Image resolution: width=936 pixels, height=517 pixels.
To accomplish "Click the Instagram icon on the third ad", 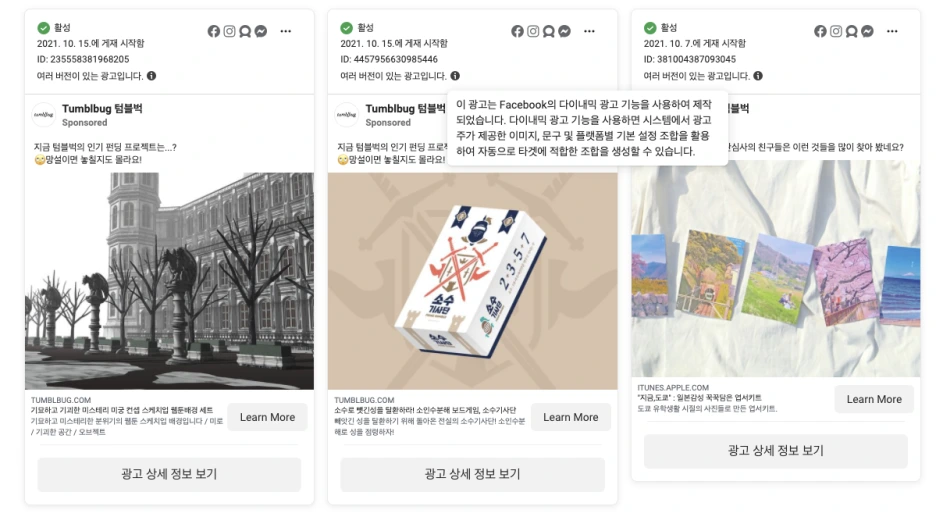I will pyautogui.click(x=836, y=31).
